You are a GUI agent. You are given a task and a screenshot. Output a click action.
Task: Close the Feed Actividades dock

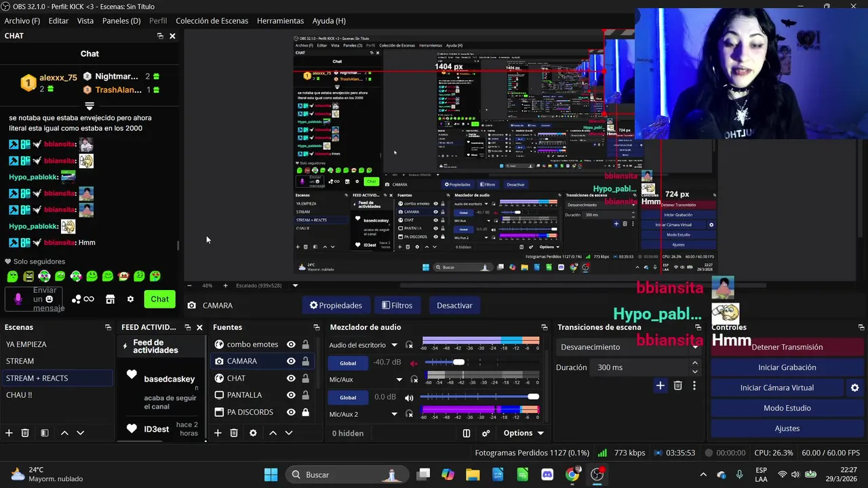point(199,327)
